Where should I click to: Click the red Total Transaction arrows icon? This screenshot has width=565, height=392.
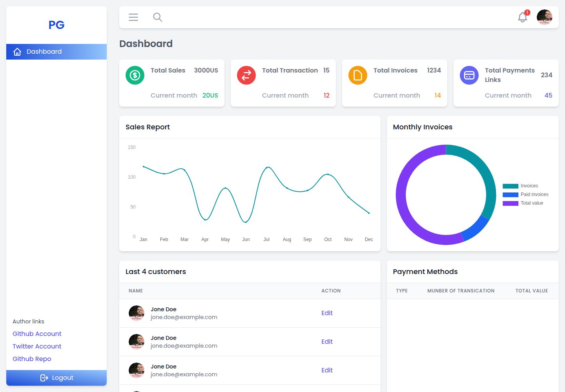(246, 75)
